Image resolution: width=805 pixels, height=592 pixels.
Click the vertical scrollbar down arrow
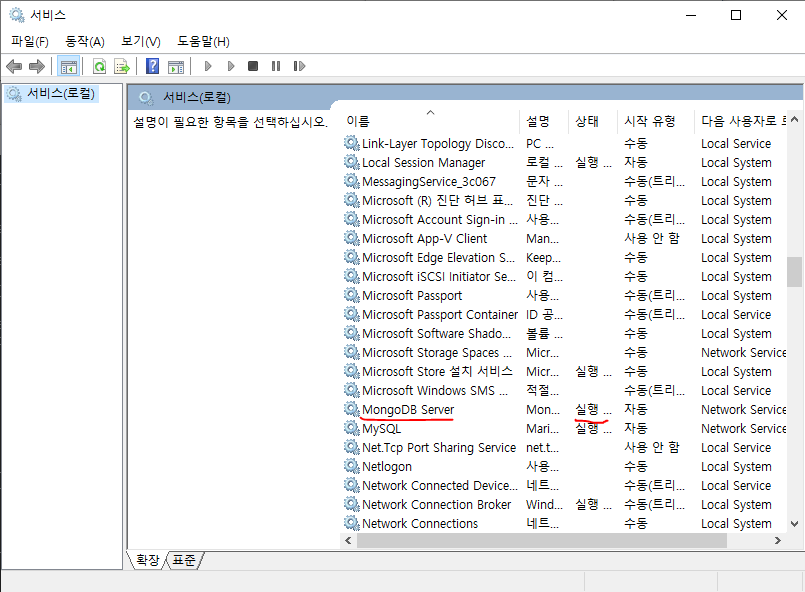795,524
